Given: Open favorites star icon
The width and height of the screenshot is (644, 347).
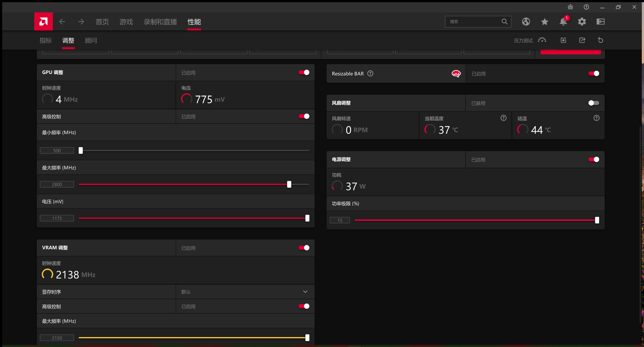Looking at the screenshot, I should pos(545,22).
